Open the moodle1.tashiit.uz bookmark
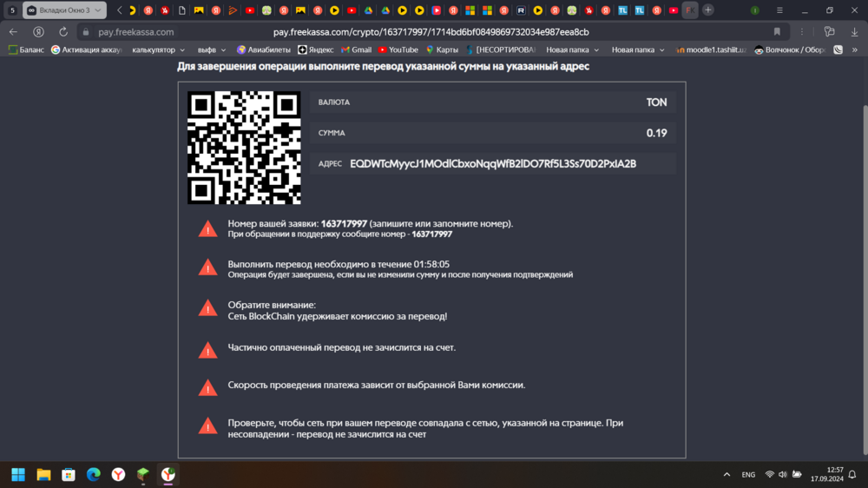This screenshot has width=868, height=488. pos(712,49)
